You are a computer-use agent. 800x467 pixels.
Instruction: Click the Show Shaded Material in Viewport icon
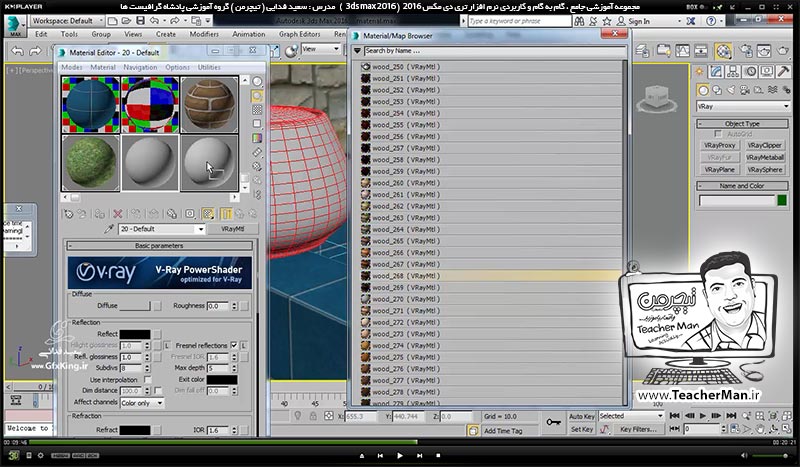coord(208,214)
